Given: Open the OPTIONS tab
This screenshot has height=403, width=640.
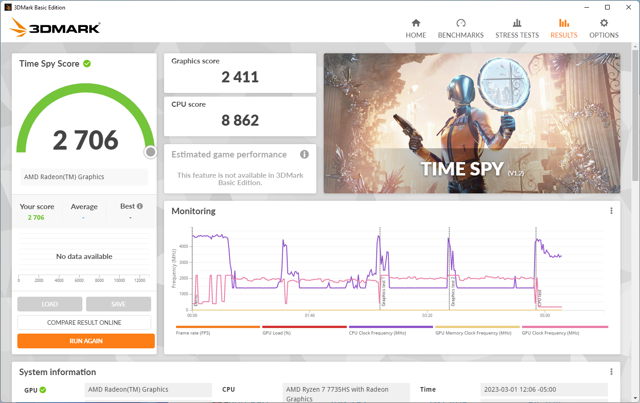Looking at the screenshot, I should tap(604, 29).
